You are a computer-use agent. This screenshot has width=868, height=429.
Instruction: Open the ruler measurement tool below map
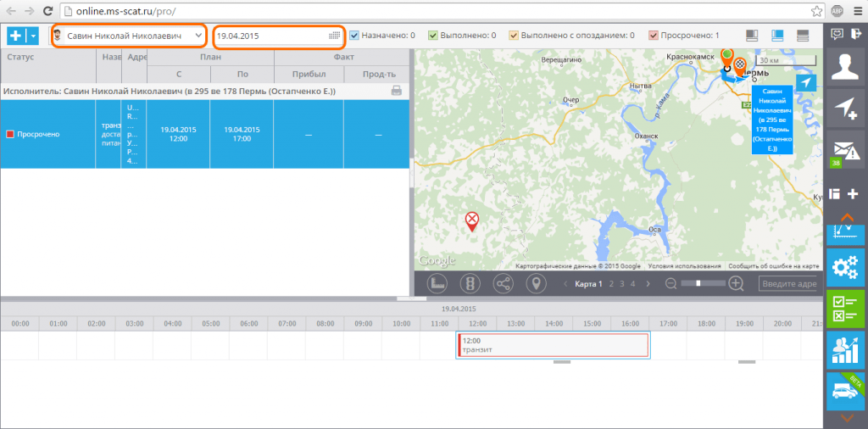click(437, 284)
